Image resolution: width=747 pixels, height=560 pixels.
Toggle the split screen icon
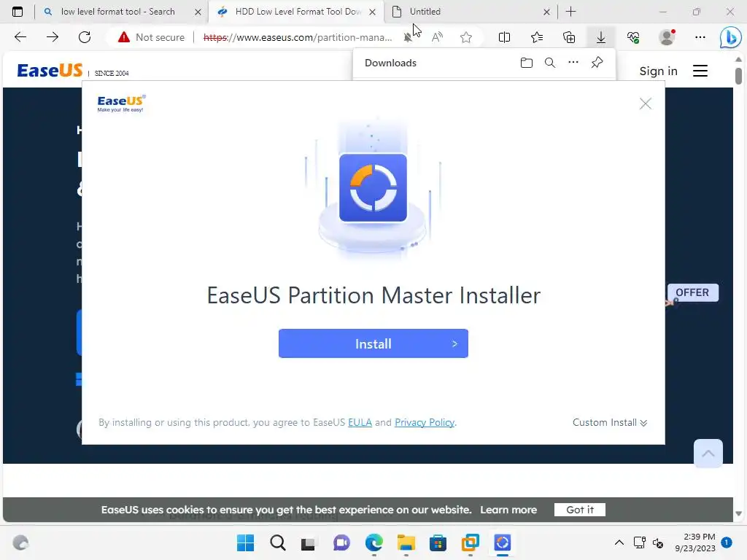(504, 37)
